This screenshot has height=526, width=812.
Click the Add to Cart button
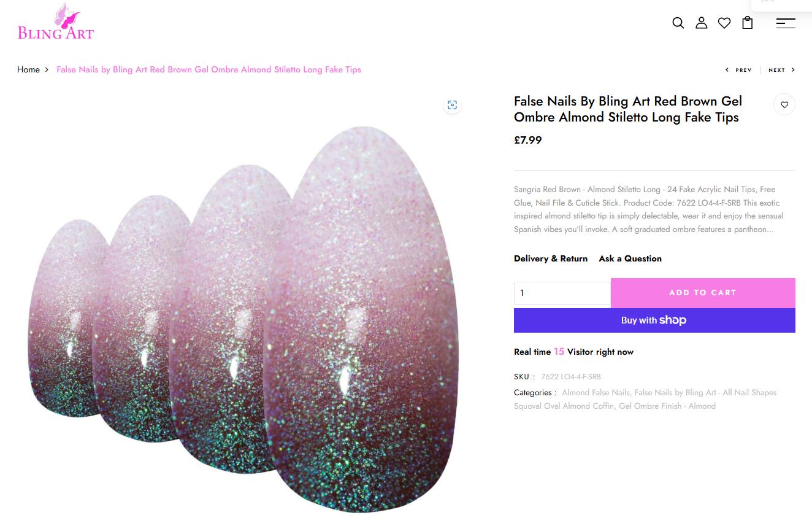click(703, 293)
